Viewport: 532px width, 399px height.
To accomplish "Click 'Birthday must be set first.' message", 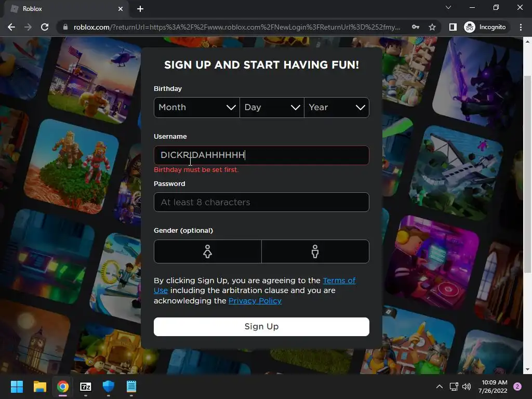I will click(196, 170).
